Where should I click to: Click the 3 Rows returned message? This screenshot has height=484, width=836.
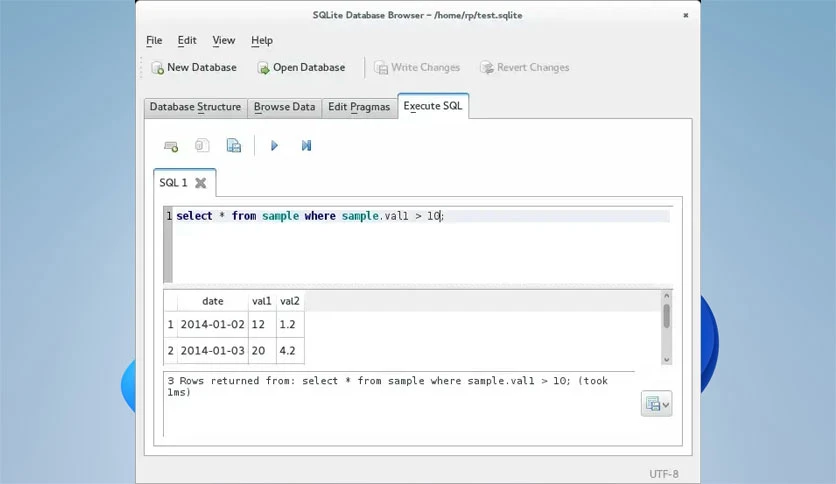click(x=387, y=386)
